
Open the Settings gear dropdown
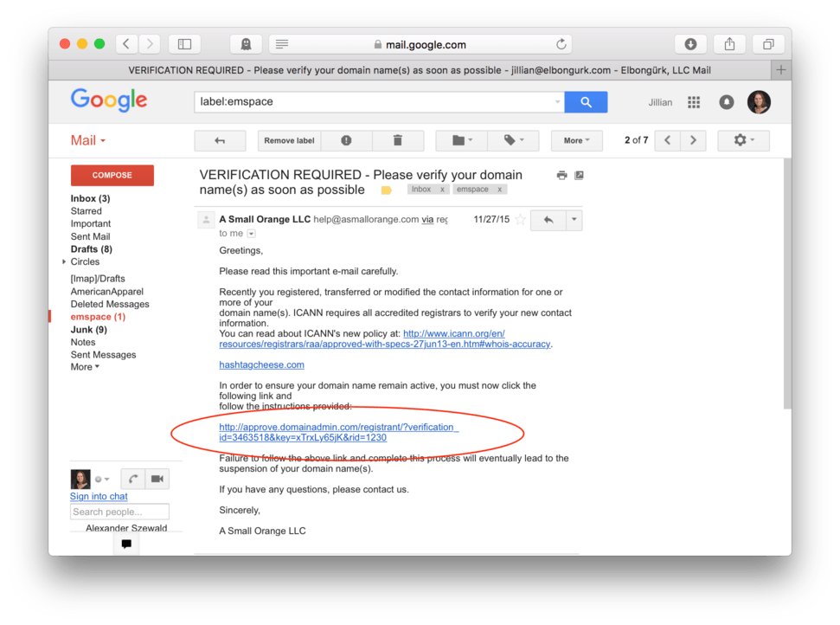coord(744,140)
